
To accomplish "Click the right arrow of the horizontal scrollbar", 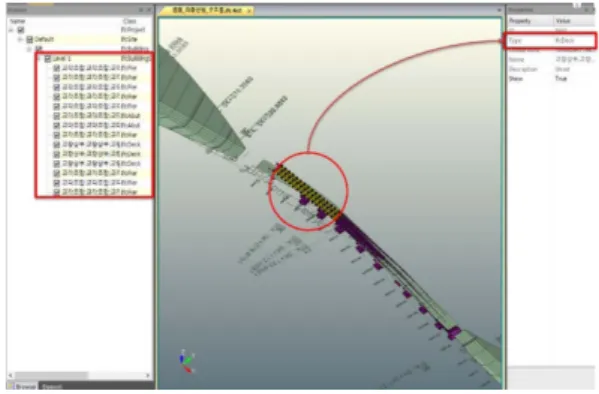I will pos(148,375).
